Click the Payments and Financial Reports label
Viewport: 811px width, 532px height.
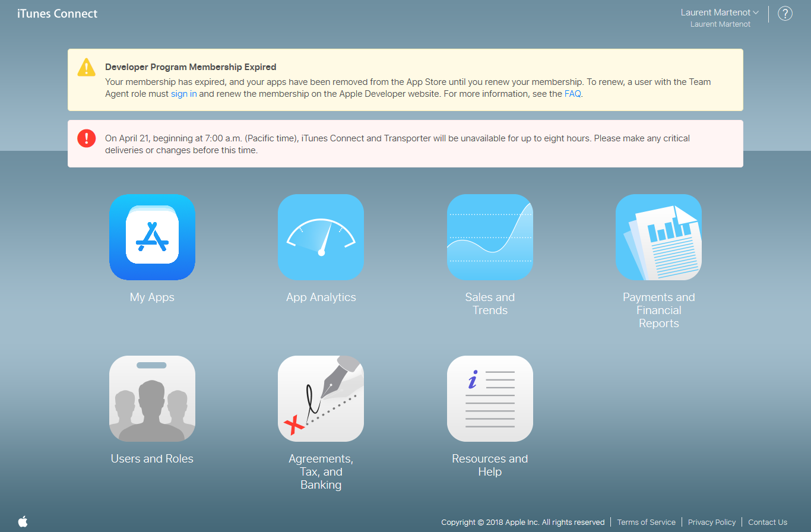coord(658,311)
